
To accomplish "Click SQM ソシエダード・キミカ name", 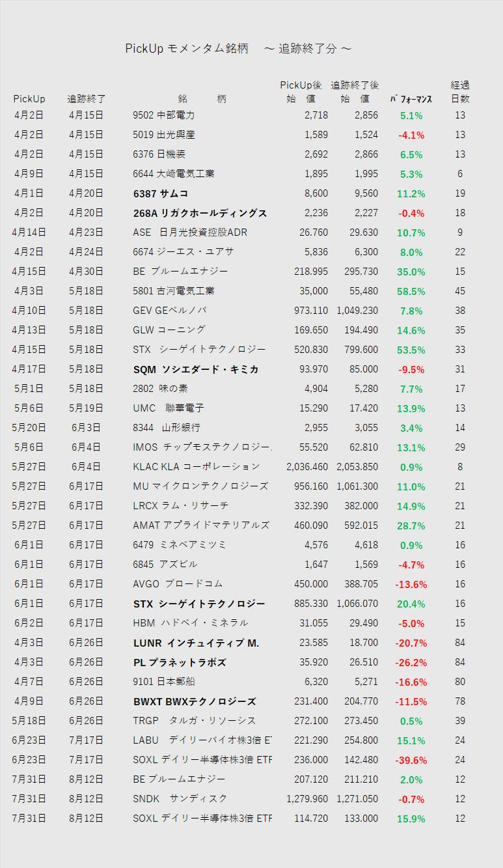I will click(x=196, y=369).
